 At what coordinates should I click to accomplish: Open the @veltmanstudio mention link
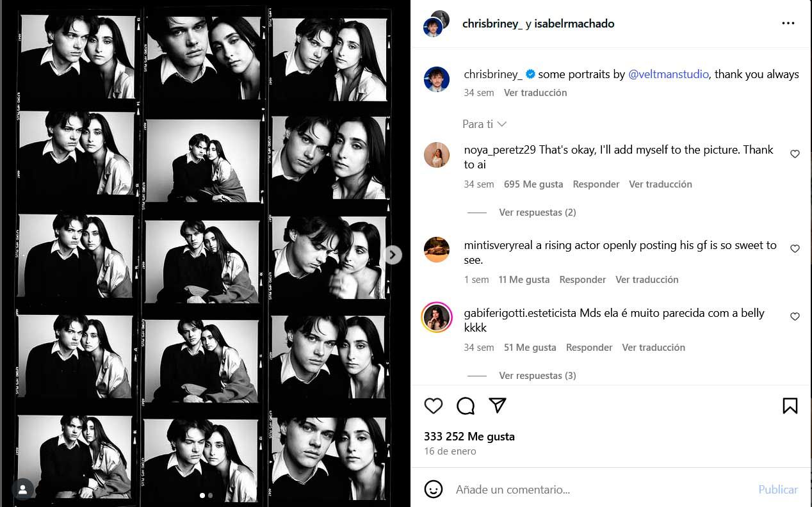tap(668, 74)
